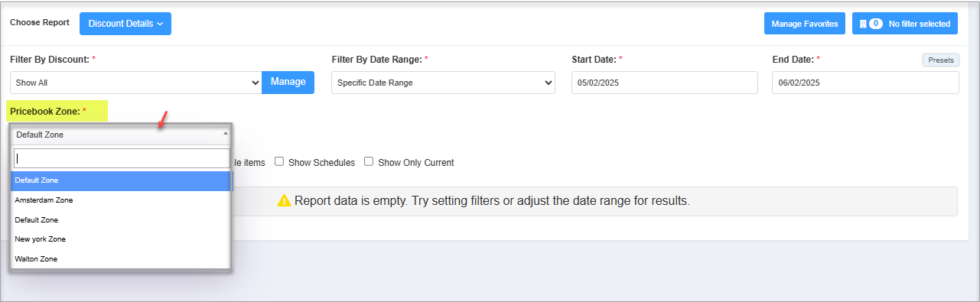Click the Presets button
Viewport: 980px width, 302px height.
coord(940,60)
